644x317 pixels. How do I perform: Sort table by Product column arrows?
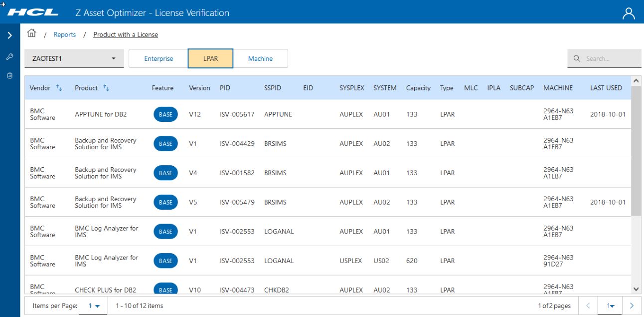106,88
